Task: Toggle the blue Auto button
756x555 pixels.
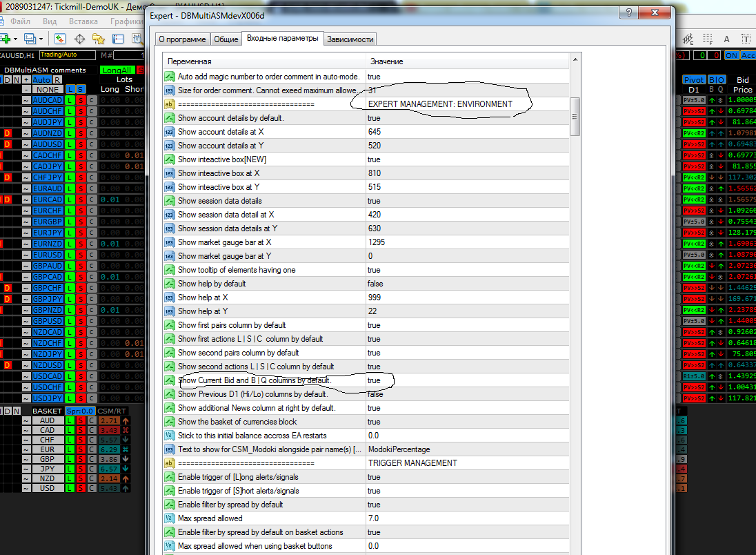Action: (x=41, y=80)
